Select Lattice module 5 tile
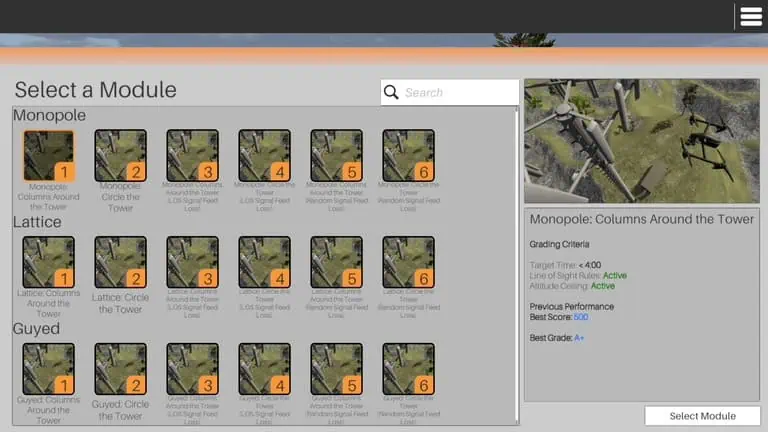 (336, 263)
